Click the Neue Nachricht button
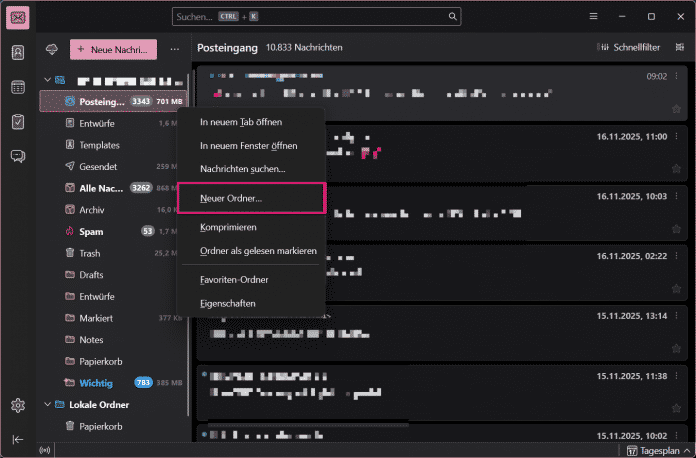The height and width of the screenshot is (458, 696). pos(113,49)
